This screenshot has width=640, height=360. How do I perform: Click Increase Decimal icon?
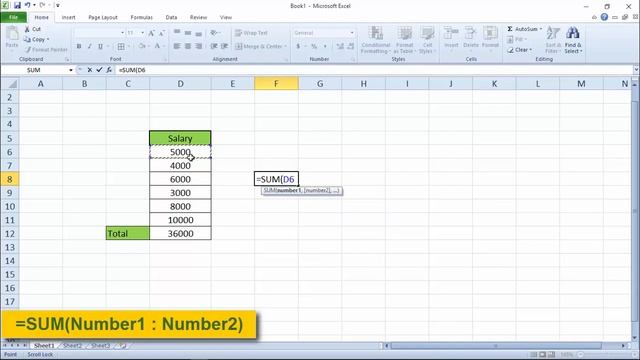[x=340, y=47]
